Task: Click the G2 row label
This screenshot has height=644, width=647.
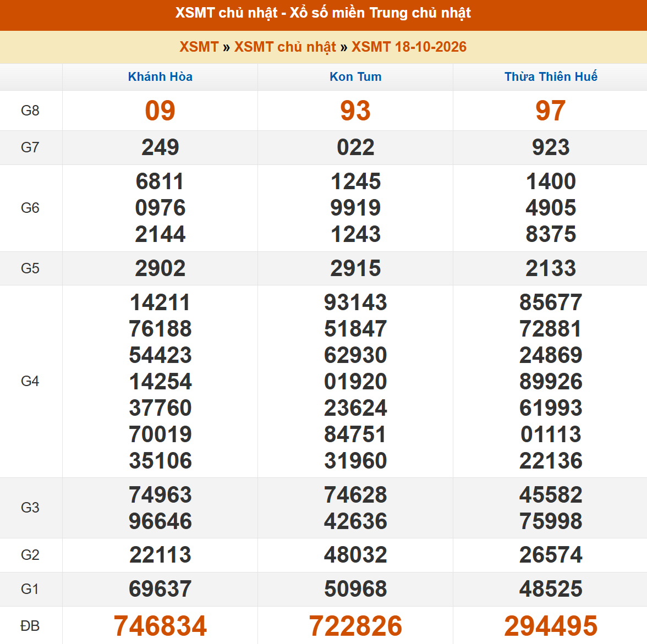Action: (30, 555)
